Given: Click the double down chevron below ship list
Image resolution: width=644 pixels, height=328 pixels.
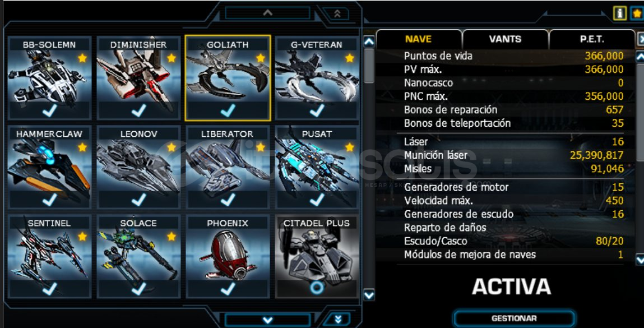Looking at the screenshot, I should [x=337, y=320].
